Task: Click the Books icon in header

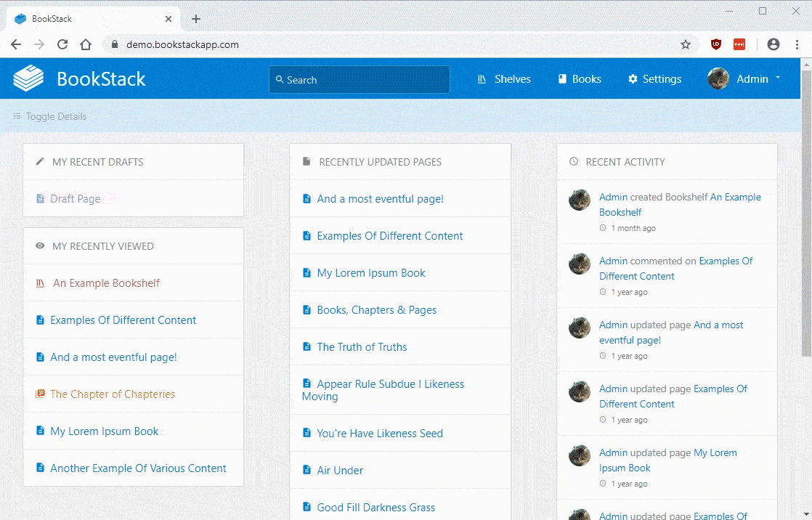Action: tap(562, 78)
